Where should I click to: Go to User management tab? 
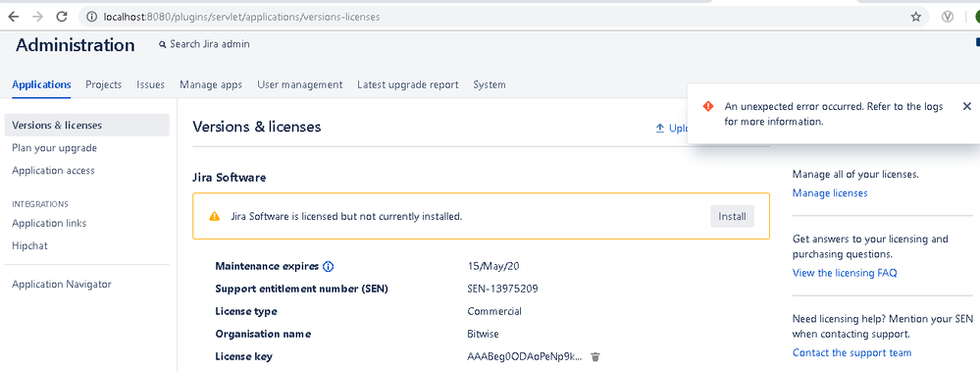tap(300, 84)
